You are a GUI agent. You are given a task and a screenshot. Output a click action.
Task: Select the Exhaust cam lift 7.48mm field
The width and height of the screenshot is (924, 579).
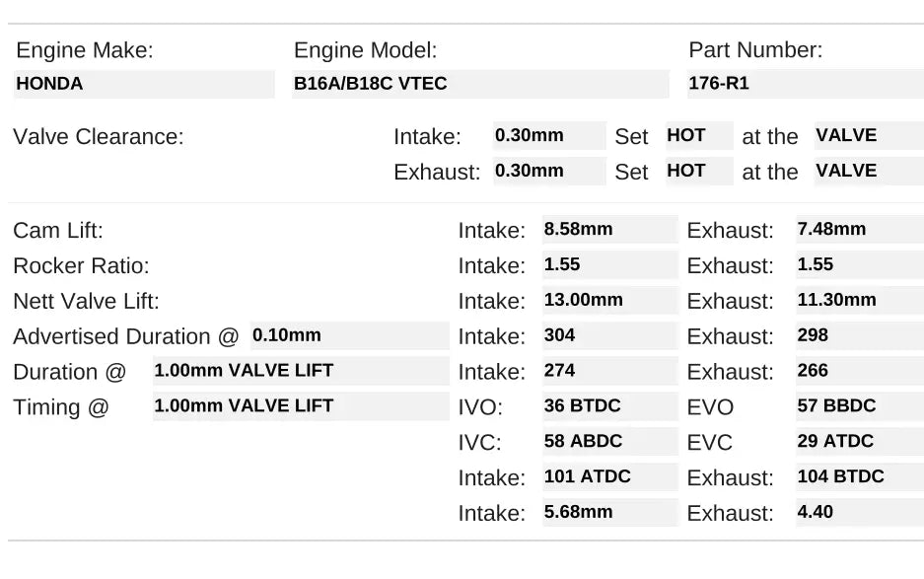pyautogui.click(x=860, y=230)
